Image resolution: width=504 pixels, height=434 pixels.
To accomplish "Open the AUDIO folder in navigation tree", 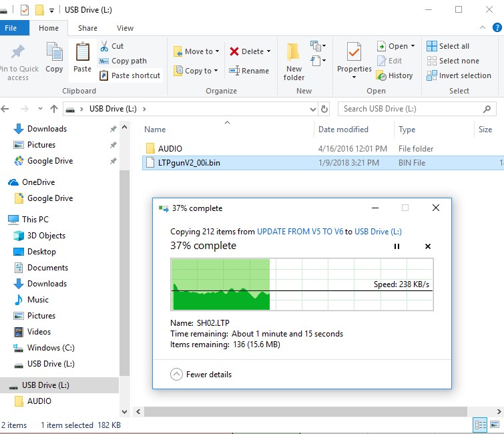I will (x=39, y=401).
